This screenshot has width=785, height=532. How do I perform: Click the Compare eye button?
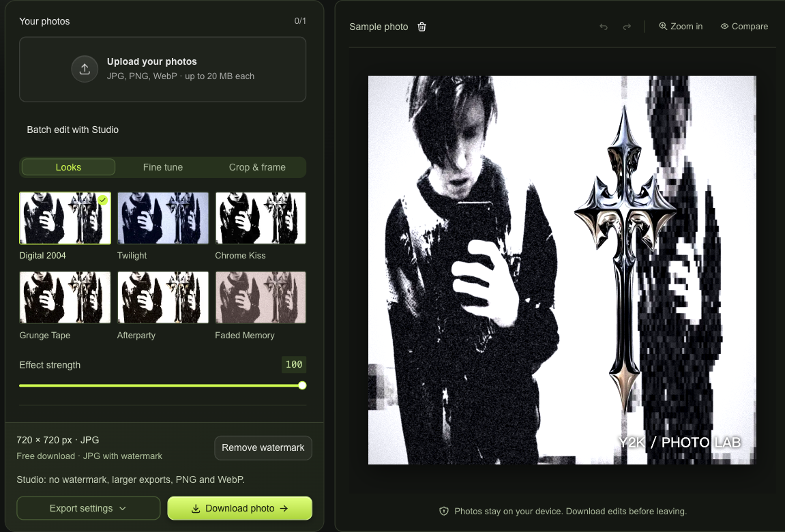tap(745, 27)
